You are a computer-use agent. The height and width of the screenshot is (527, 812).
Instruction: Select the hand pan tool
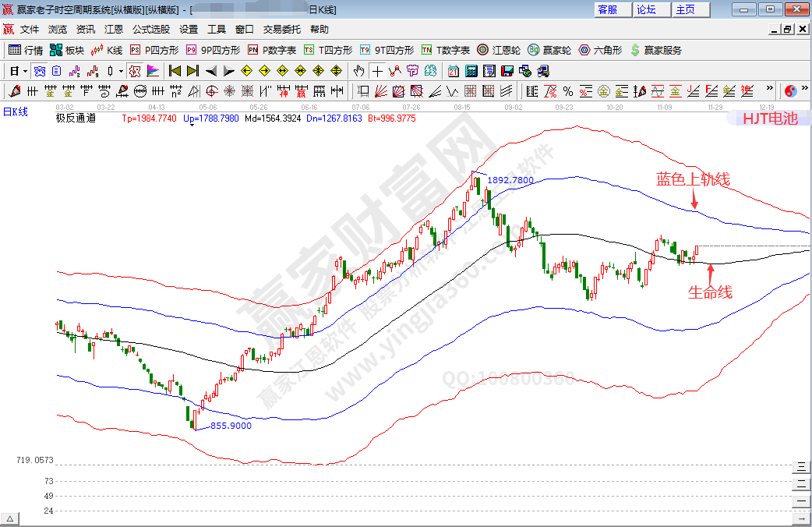click(359, 70)
